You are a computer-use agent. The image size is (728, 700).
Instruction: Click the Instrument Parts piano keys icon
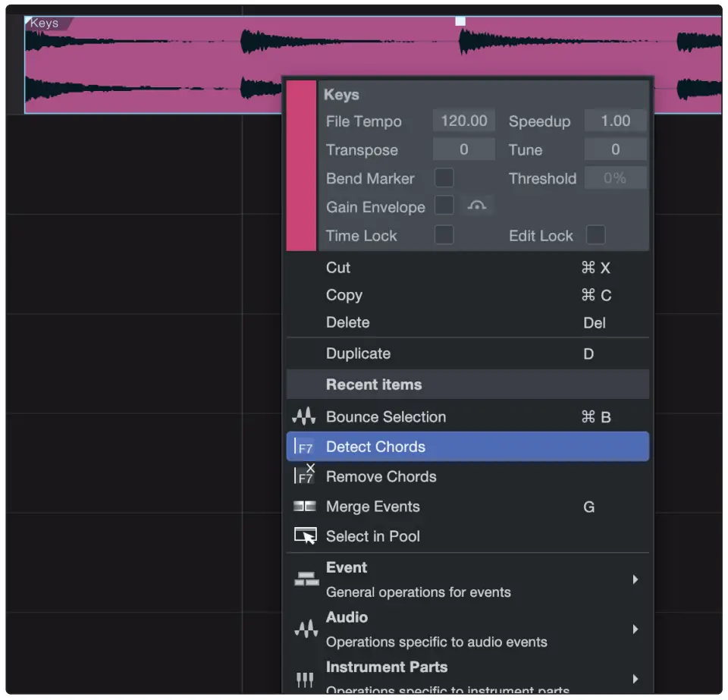(305, 680)
